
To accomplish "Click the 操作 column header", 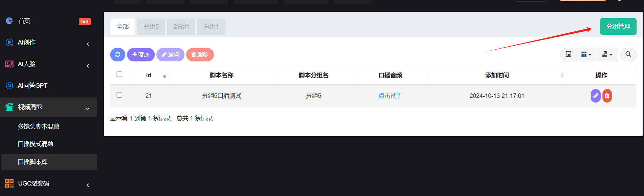I will (x=601, y=75).
